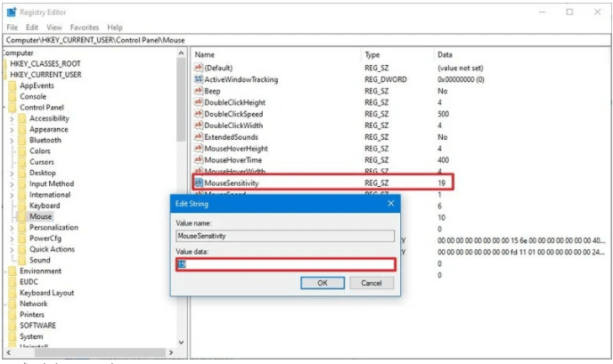Viewport: 613px width, 364px height.
Task: Click the ActiveWindowTracking DWORD value icon
Action: point(199,79)
